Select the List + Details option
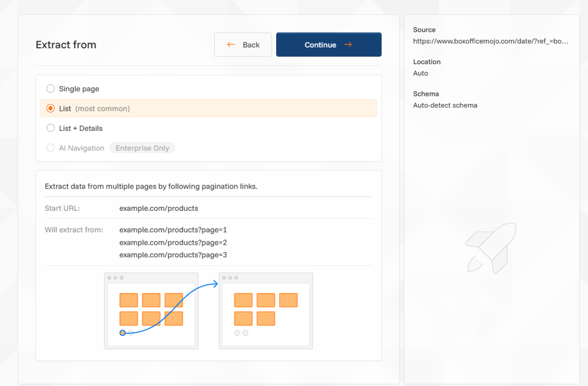The width and height of the screenshot is (588, 386). (51, 128)
